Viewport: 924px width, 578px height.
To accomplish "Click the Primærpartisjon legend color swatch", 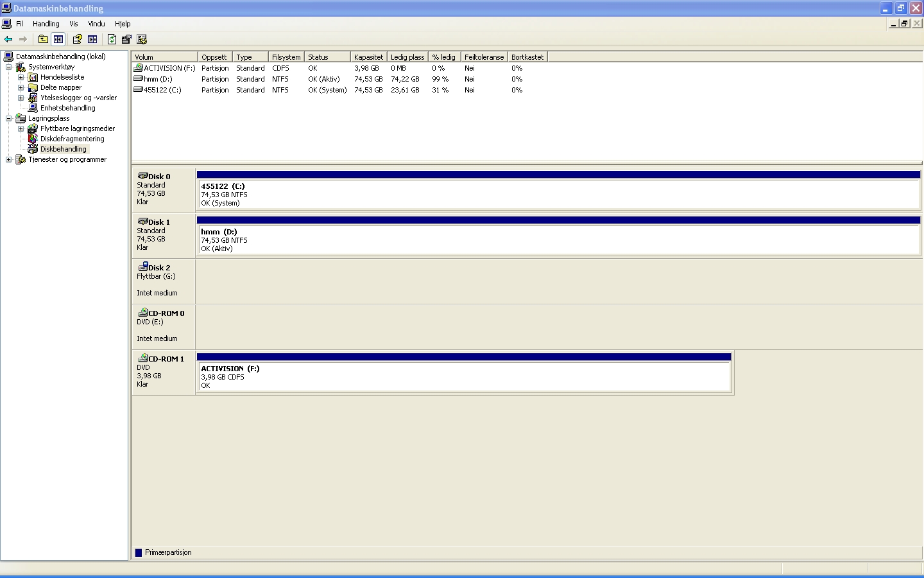I will point(138,553).
